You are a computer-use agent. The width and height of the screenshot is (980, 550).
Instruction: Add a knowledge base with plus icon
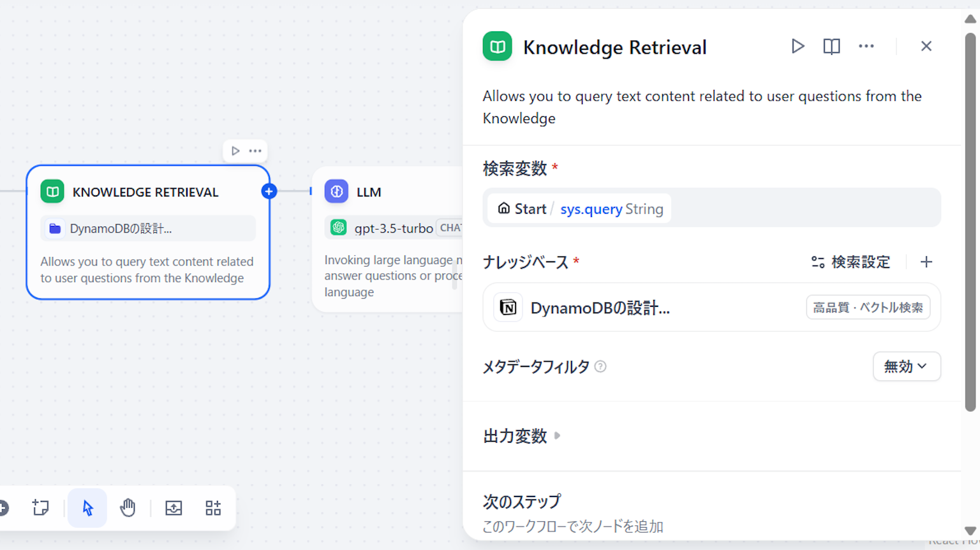(926, 262)
